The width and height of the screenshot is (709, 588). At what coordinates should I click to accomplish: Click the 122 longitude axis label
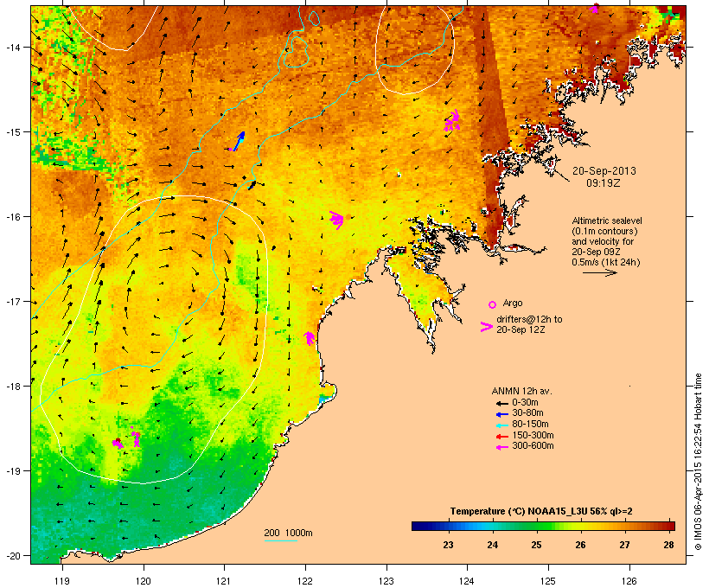click(305, 581)
